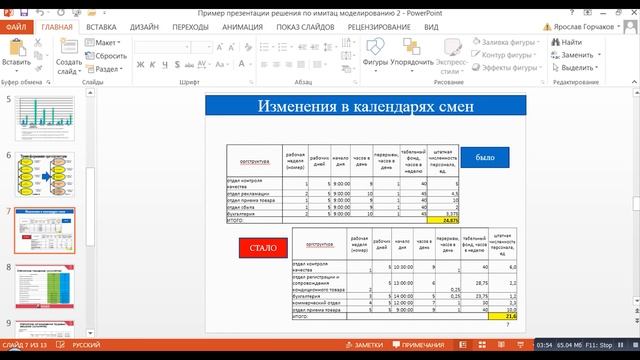Viewport: 640px width, 360px height.
Task: Click the ЗАМЕТКИ notes button in status bar
Action: [x=364, y=345]
